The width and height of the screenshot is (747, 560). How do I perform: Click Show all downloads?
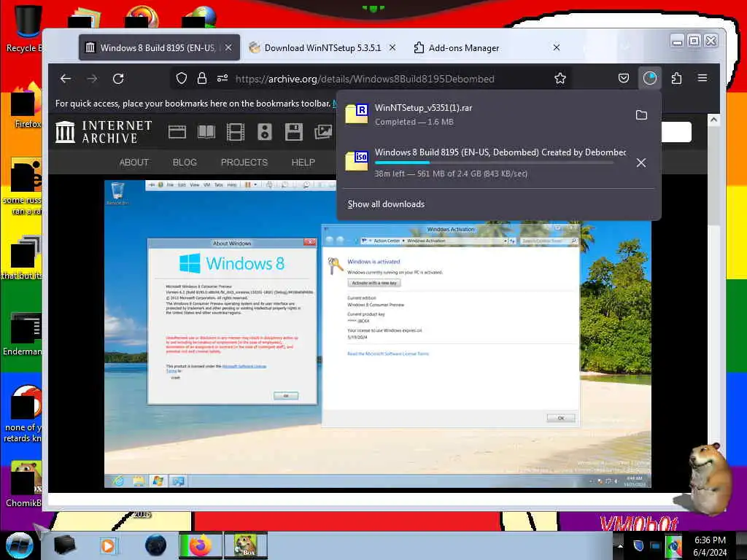tap(386, 204)
